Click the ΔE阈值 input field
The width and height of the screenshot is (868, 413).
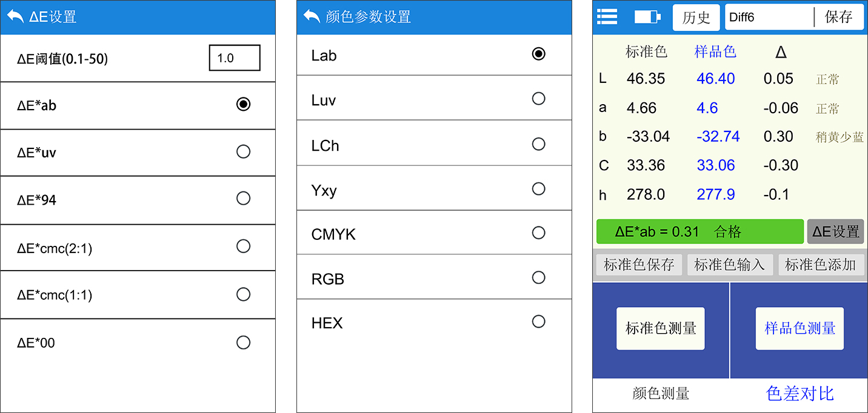[x=235, y=58]
